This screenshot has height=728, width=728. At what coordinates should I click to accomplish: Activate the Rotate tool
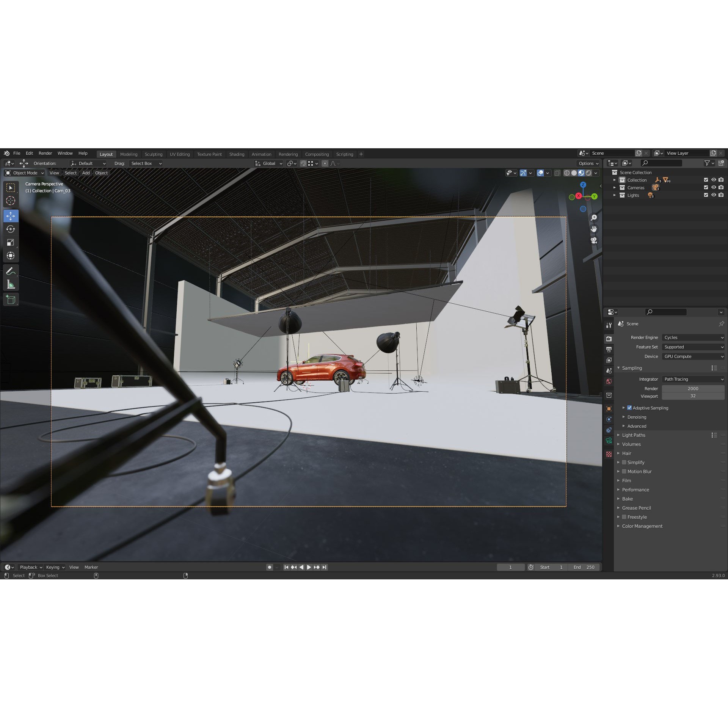point(11,229)
